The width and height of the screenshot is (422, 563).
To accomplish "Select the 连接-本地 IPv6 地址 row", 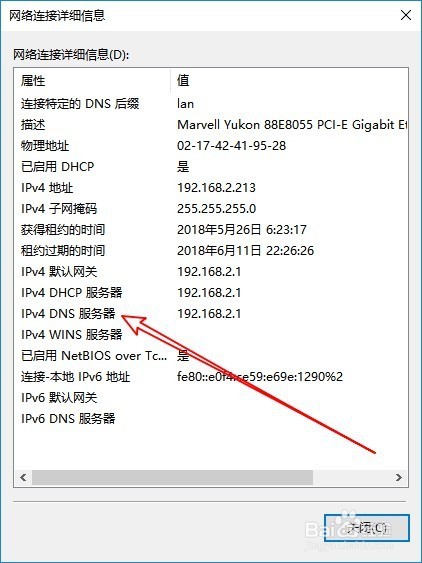I will pos(211,377).
